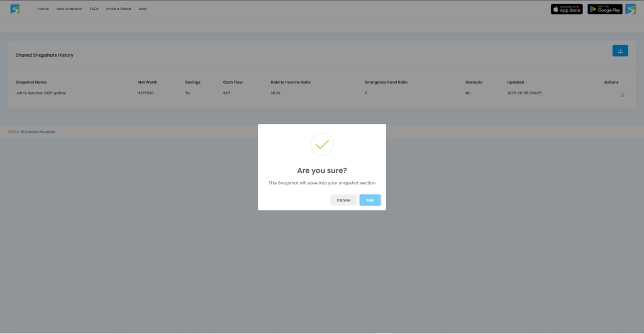
Task: Click the profile logo at top-right
Action: click(630, 9)
